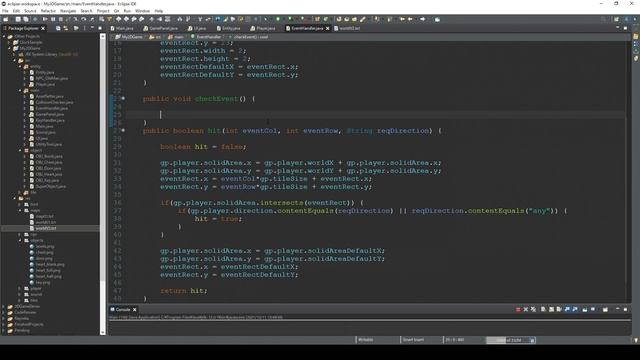640x360 pixels.
Task: Maximize the Package Explorer view
Action: coord(100,28)
